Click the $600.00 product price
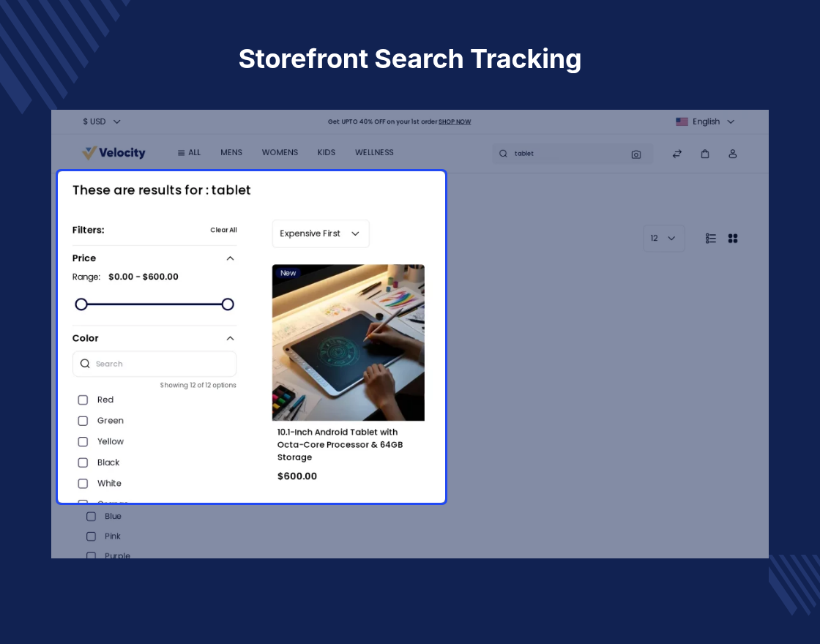 click(297, 476)
